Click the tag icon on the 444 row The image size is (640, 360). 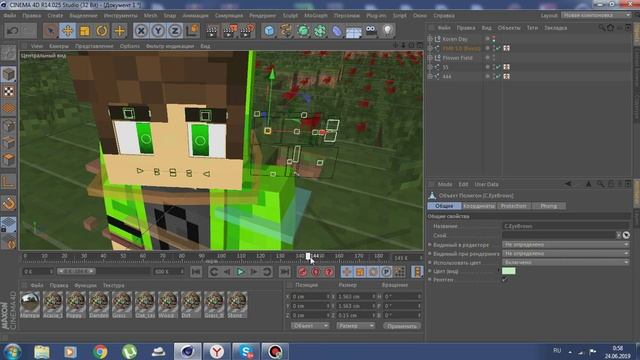click(x=507, y=76)
